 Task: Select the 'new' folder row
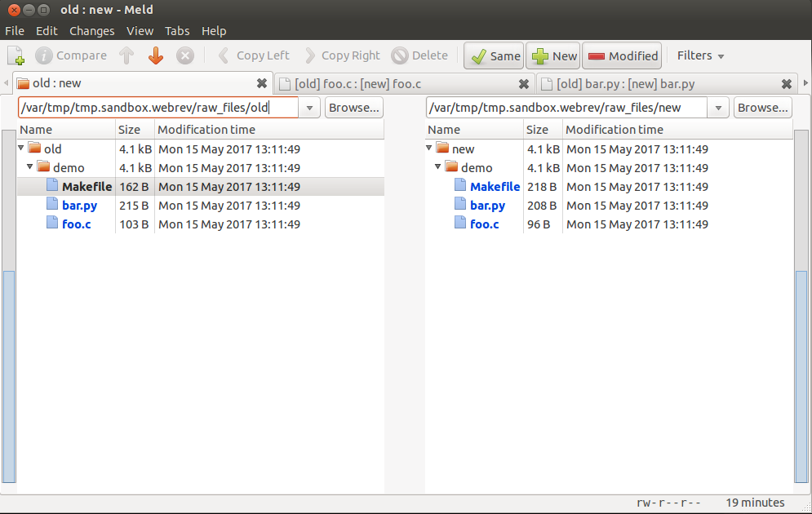(x=609, y=149)
